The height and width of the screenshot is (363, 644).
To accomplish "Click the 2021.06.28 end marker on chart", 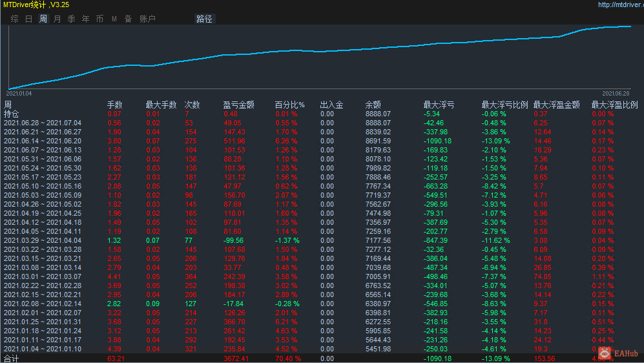I will coord(616,94).
